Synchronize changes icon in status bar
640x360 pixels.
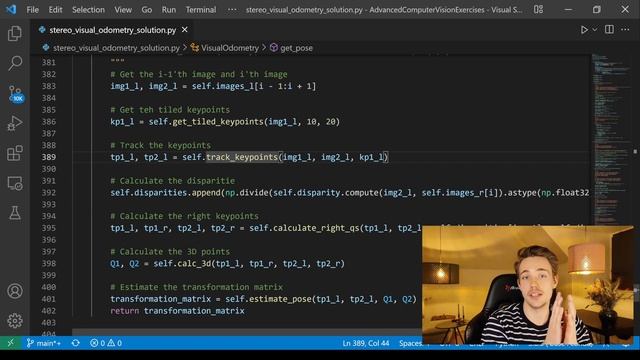click(x=76, y=343)
